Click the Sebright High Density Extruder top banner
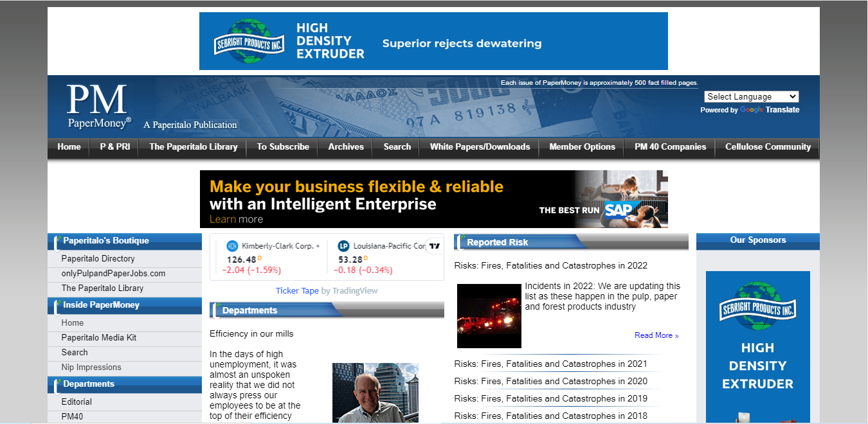This screenshot has height=424, width=868. [433, 41]
